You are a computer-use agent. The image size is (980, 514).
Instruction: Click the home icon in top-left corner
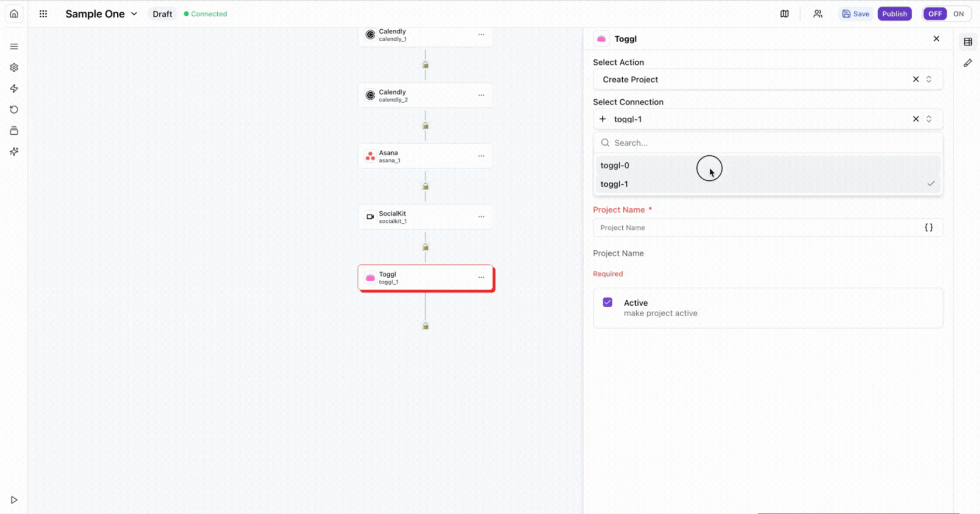pyautogui.click(x=14, y=13)
